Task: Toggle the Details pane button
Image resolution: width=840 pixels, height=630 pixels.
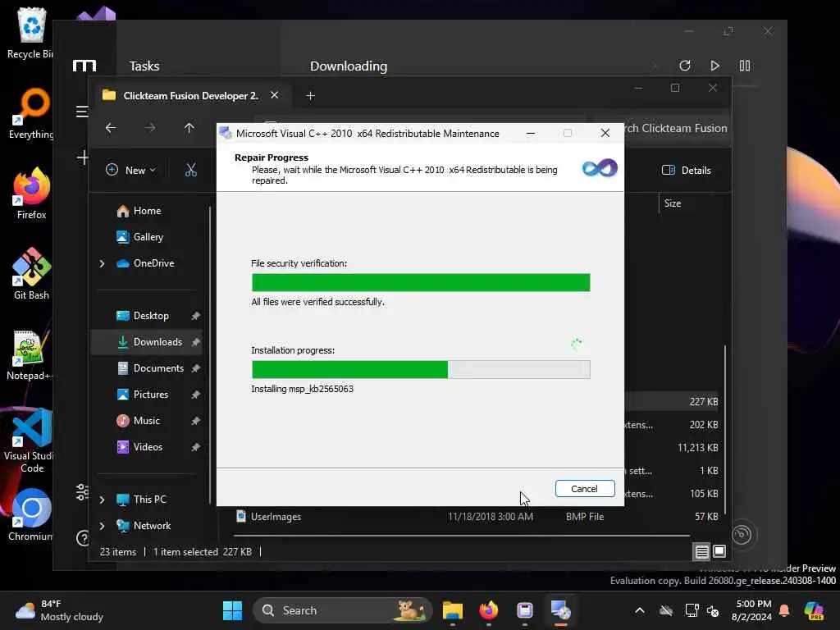Action: pyautogui.click(x=687, y=171)
